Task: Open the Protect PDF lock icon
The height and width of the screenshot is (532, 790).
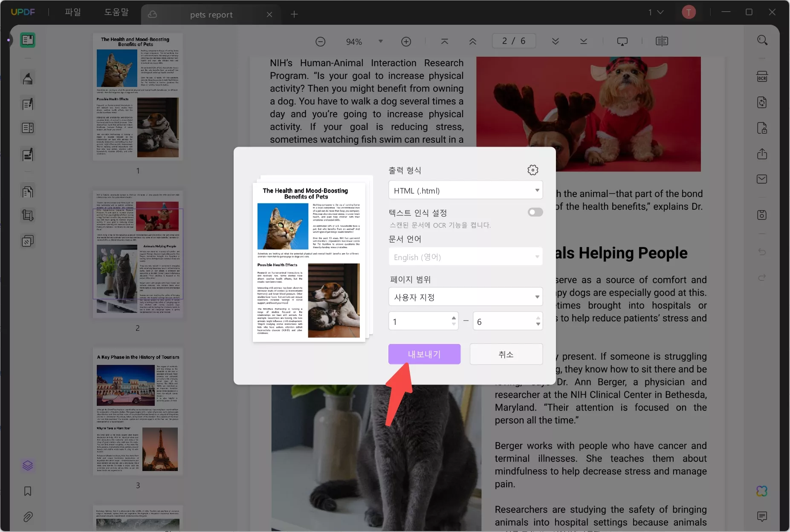Action: pos(762,128)
